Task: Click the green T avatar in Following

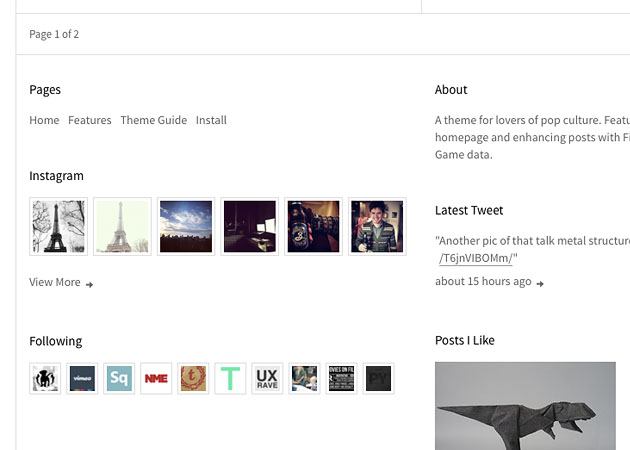Action: point(230,378)
